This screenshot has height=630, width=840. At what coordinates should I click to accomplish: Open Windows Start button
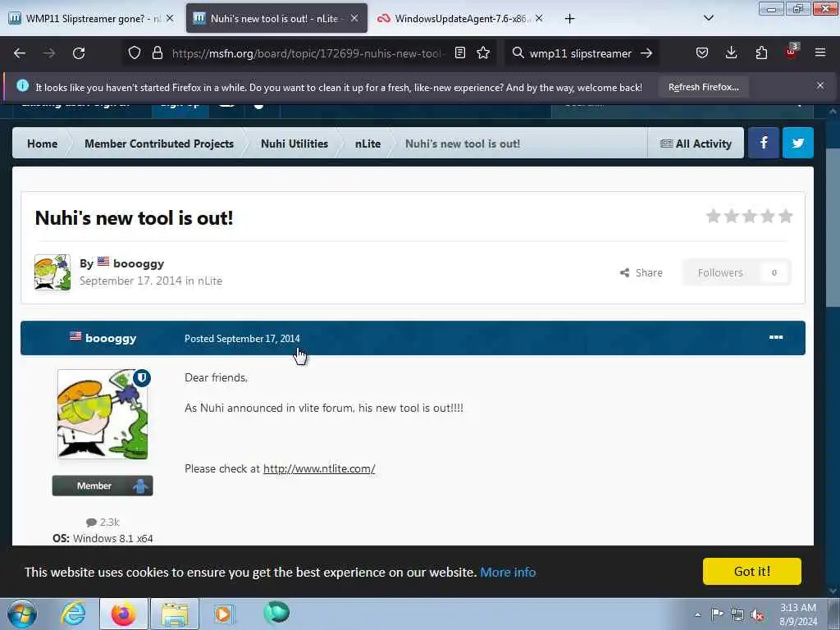(x=22, y=614)
